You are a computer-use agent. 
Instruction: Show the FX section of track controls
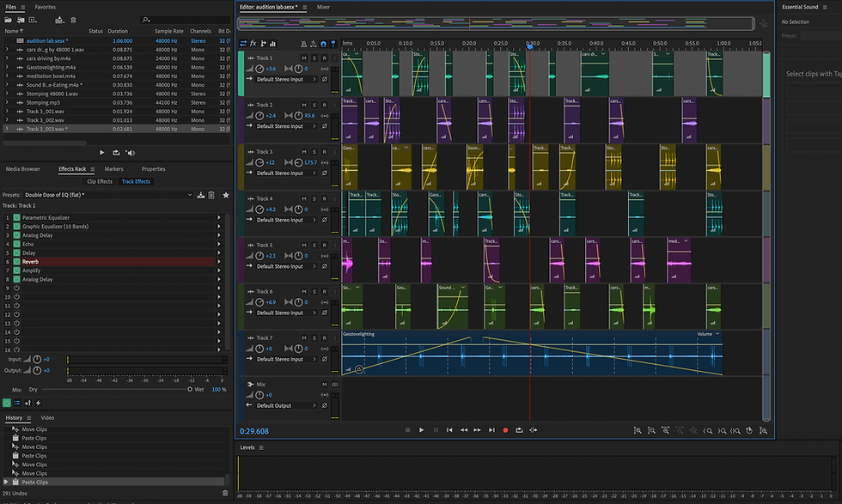coord(253,43)
